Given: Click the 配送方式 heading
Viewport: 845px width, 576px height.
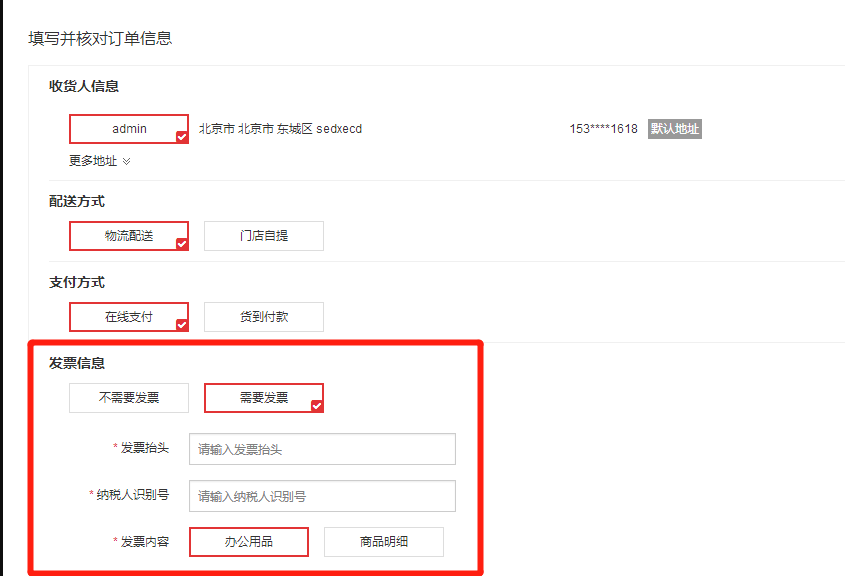Looking at the screenshot, I should (x=77, y=202).
